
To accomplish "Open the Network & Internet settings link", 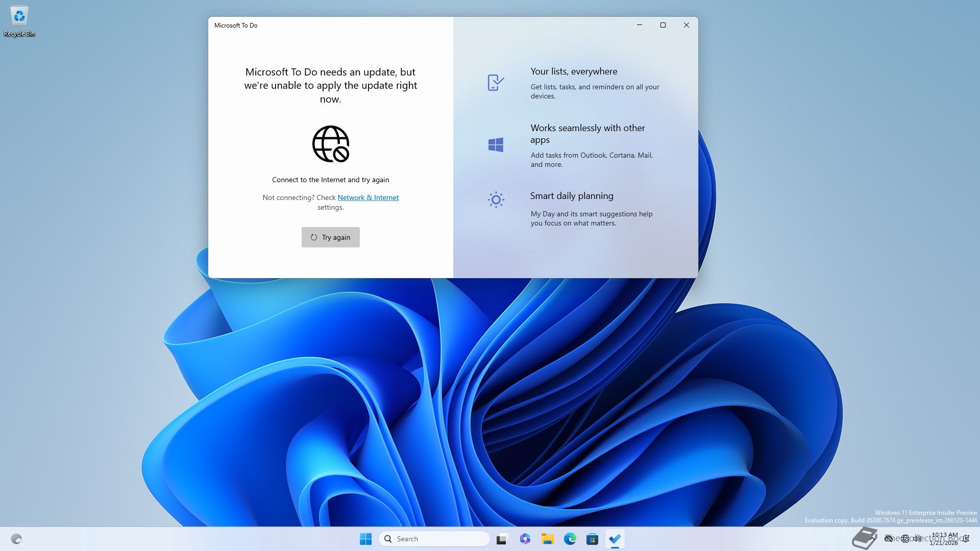I will pyautogui.click(x=367, y=197).
